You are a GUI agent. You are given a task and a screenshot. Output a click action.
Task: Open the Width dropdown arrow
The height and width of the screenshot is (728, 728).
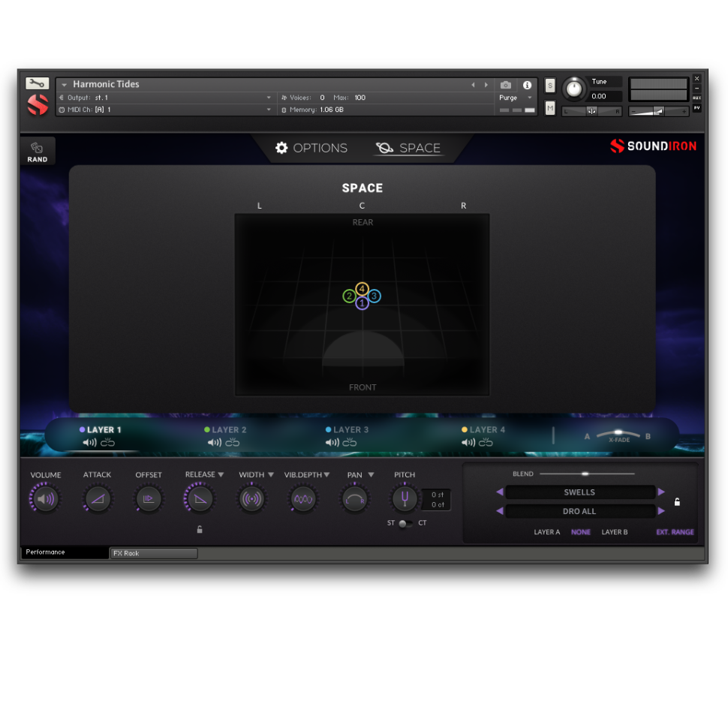271,474
